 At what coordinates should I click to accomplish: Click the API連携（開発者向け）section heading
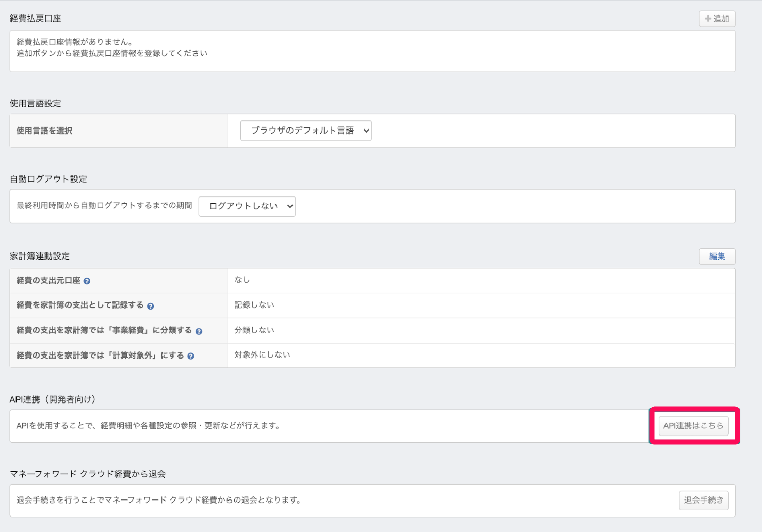click(54, 399)
